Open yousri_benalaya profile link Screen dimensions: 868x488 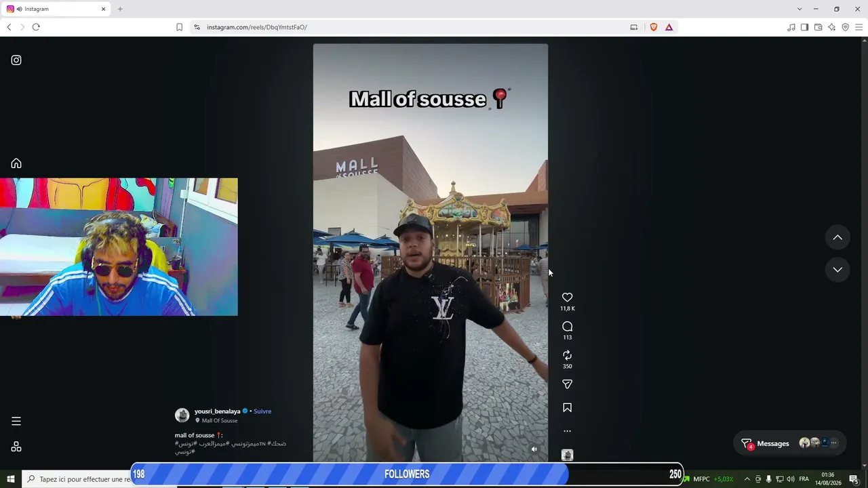click(x=217, y=411)
